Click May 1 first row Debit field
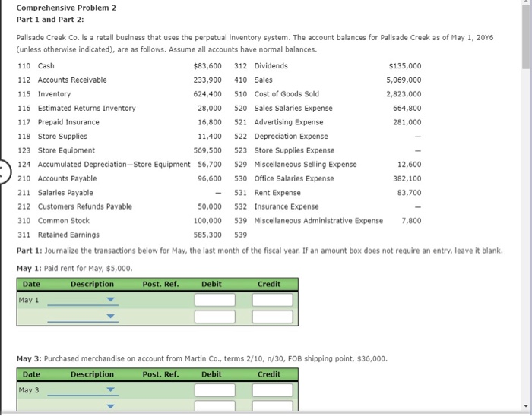 tap(215, 300)
